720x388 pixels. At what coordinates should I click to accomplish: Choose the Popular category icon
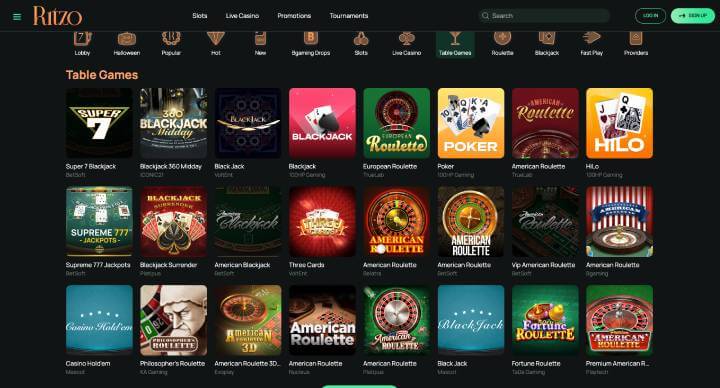(171, 39)
